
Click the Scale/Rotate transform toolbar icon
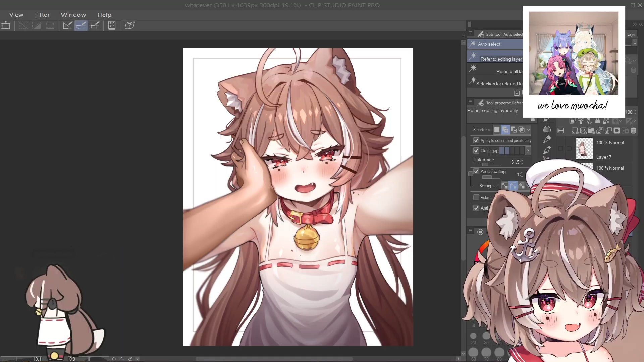point(6,25)
